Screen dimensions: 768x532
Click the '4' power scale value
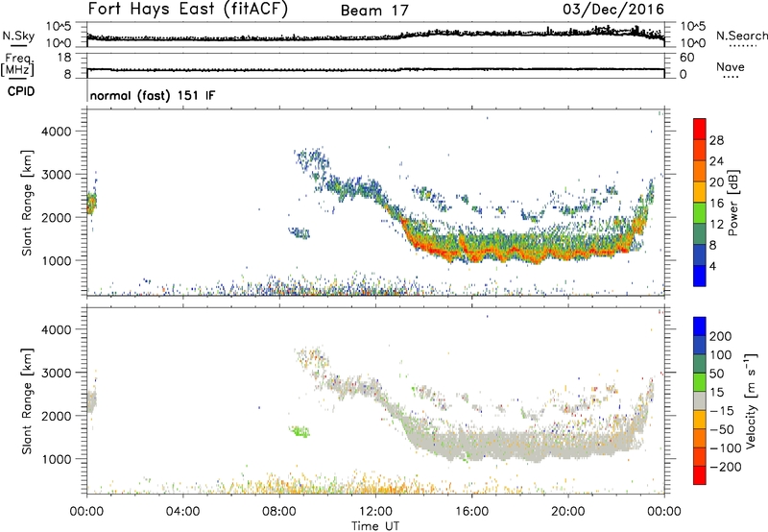(712, 266)
